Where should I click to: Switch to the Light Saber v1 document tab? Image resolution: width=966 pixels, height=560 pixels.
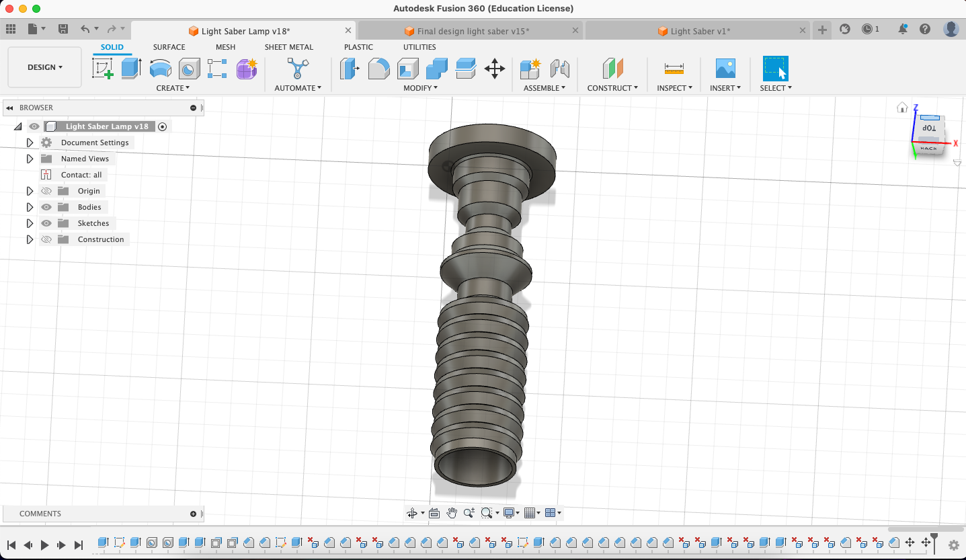coord(698,31)
